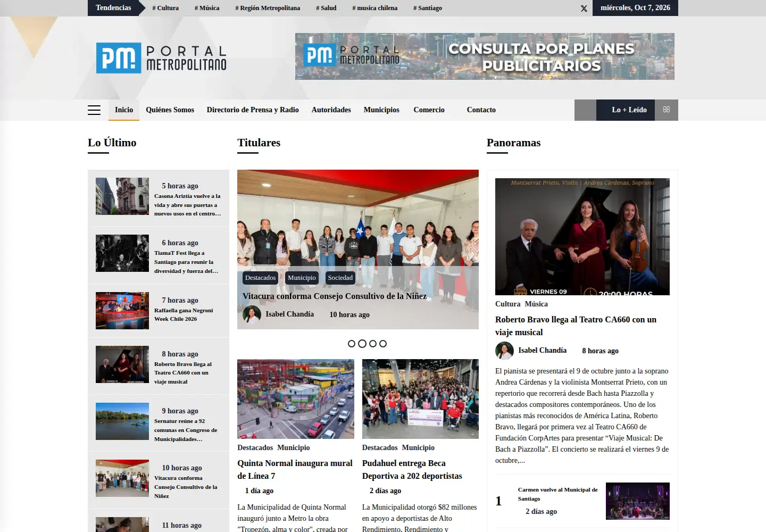Click the grey tab left of Lo + Leído

585,110
